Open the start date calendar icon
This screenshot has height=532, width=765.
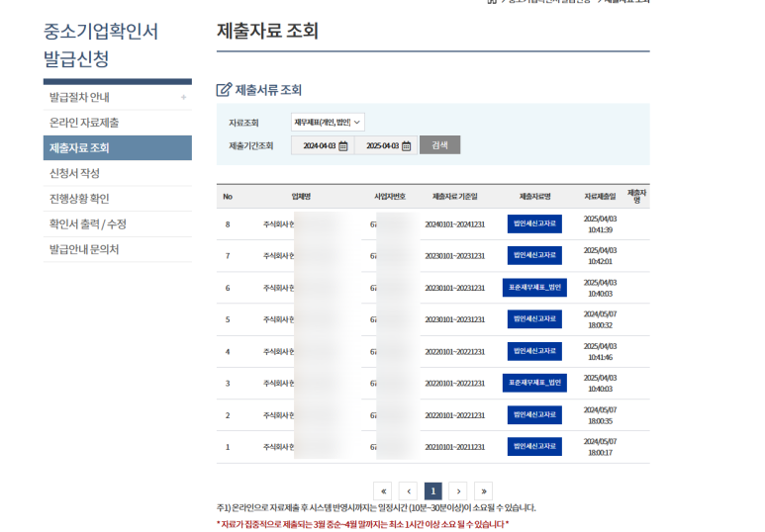tap(343, 145)
